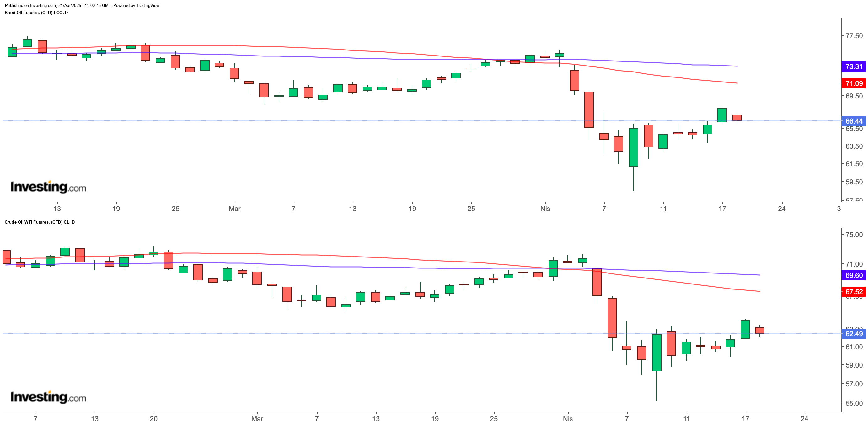Click the Nis label on WTI time axis
The width and height of the screenshot is (868, 424).
click(x=568, y=419)
